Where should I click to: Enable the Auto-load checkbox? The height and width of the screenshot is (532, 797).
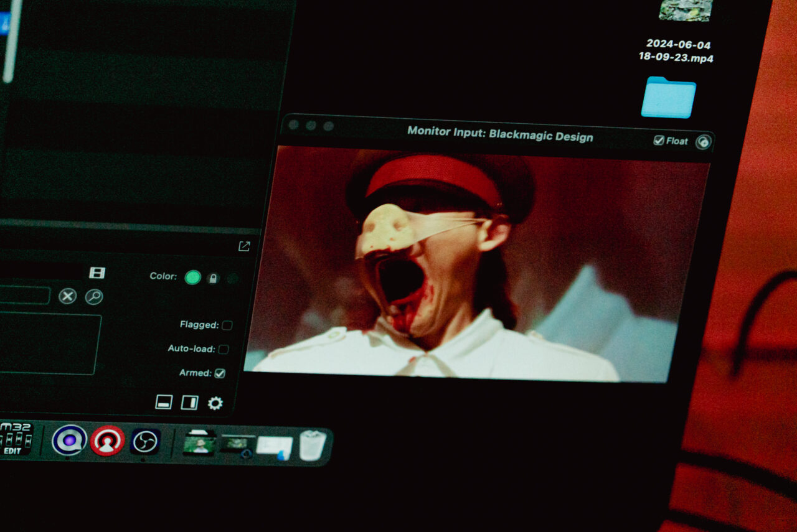coord(223,349)
